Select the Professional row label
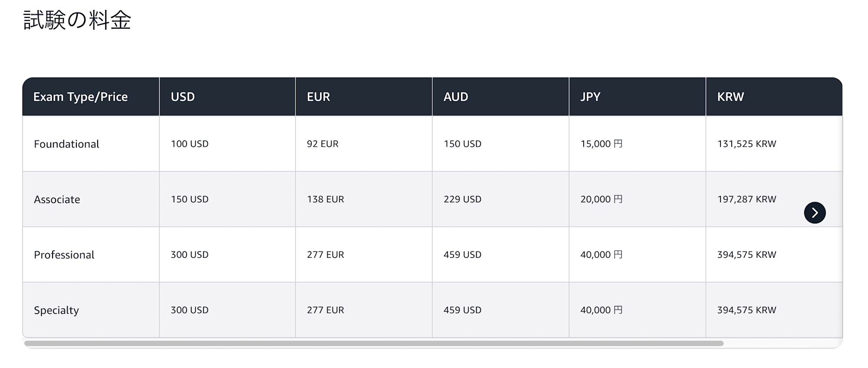 click(64, 255)
